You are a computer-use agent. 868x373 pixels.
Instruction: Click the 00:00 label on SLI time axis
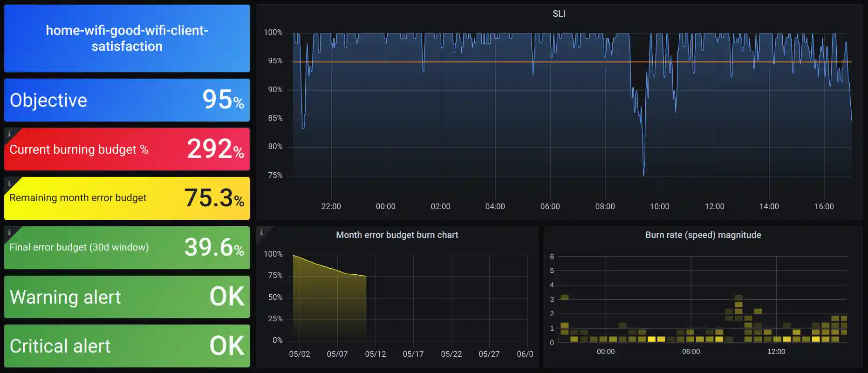385,206
